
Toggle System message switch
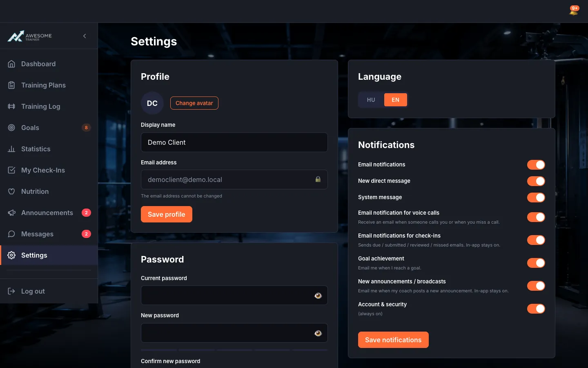coord(536,197)
